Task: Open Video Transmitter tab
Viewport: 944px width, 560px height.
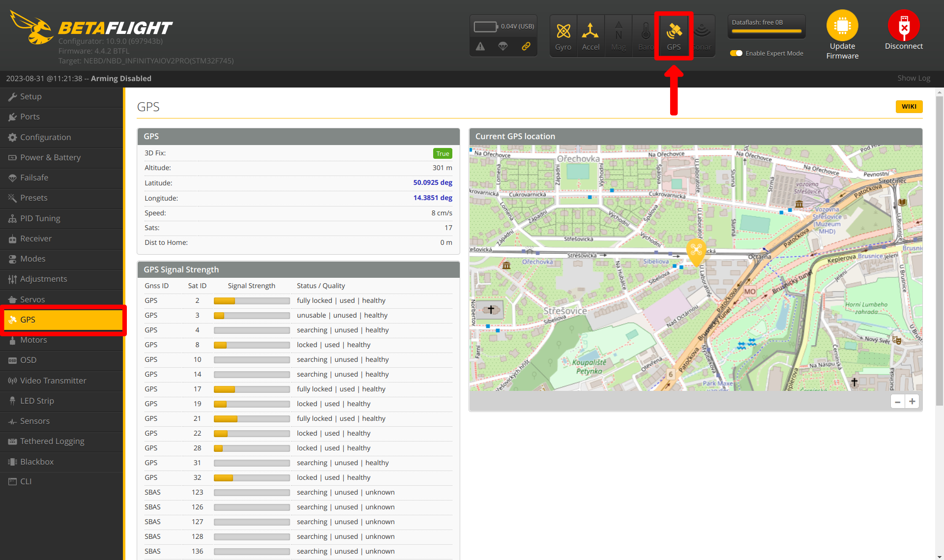Action: (x=61, y=381)
